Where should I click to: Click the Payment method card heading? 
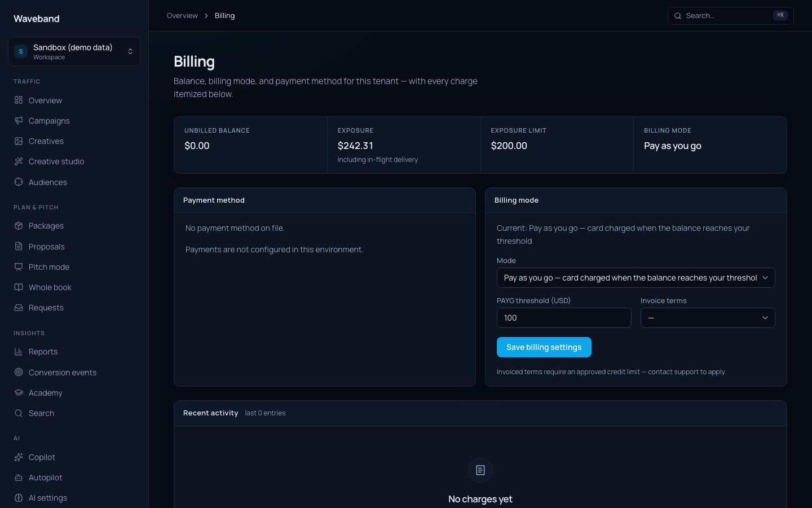pos(214,200)
